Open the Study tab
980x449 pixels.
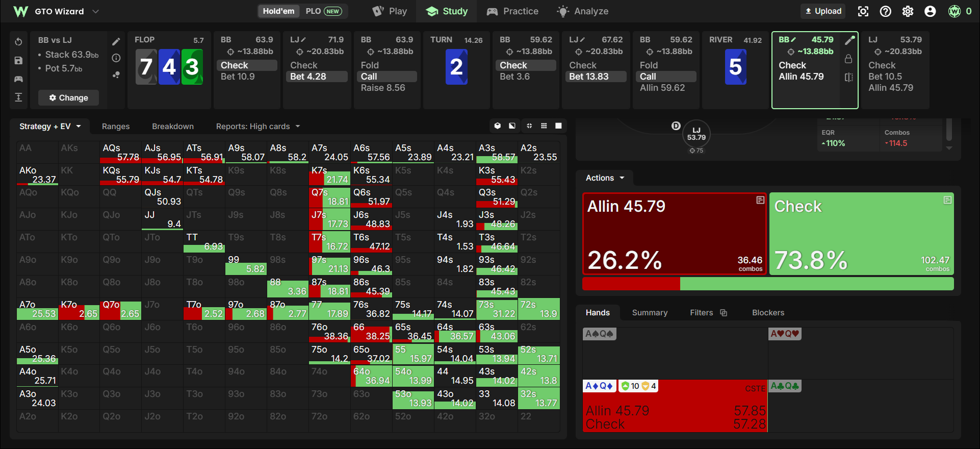(447, 11)
